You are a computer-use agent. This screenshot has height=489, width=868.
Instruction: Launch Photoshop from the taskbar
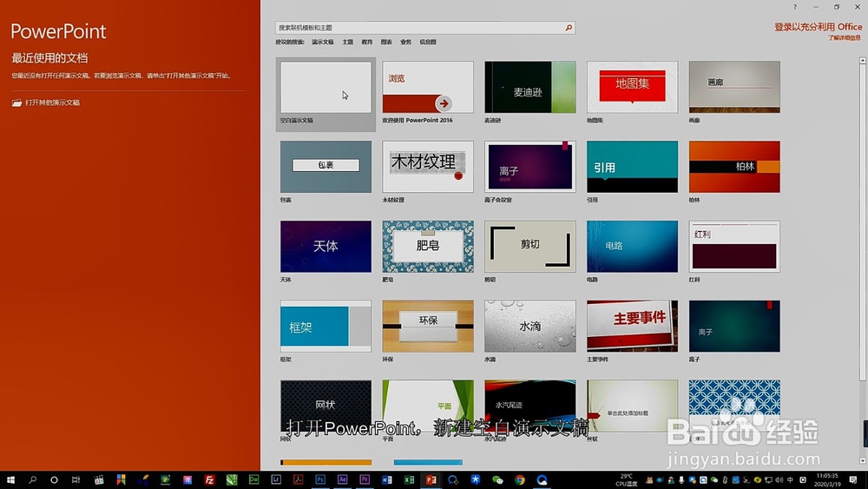320,480
